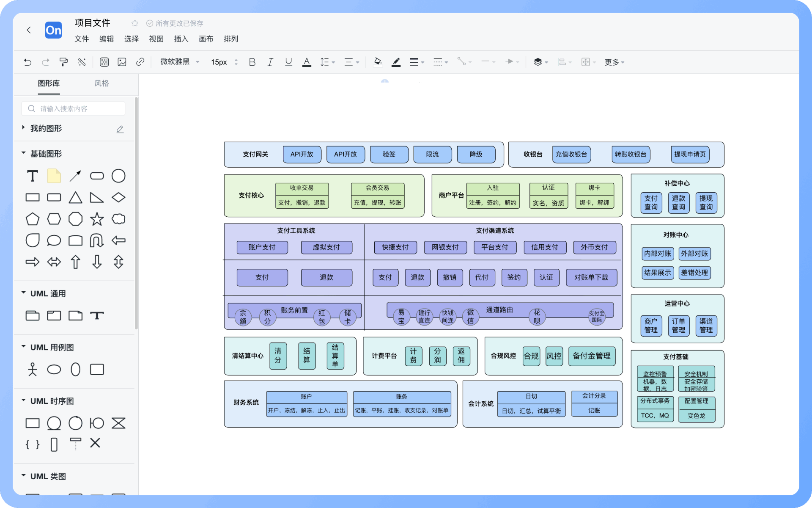The height and width of the screenshot is (508, 812).
Task: Toggle italic text formatting
Action: tap(270, 62)
